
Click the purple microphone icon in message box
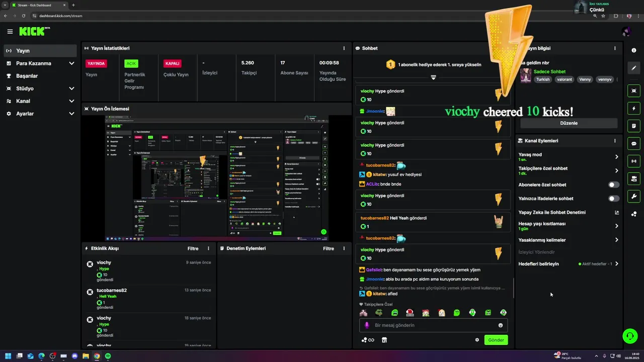point(367,325)
